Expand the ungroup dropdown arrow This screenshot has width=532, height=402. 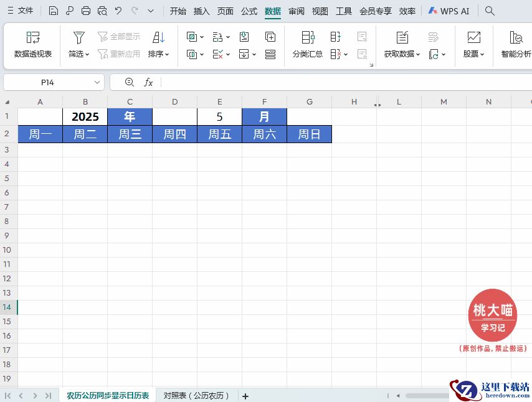pyautogui.click(x=346, y=54)
